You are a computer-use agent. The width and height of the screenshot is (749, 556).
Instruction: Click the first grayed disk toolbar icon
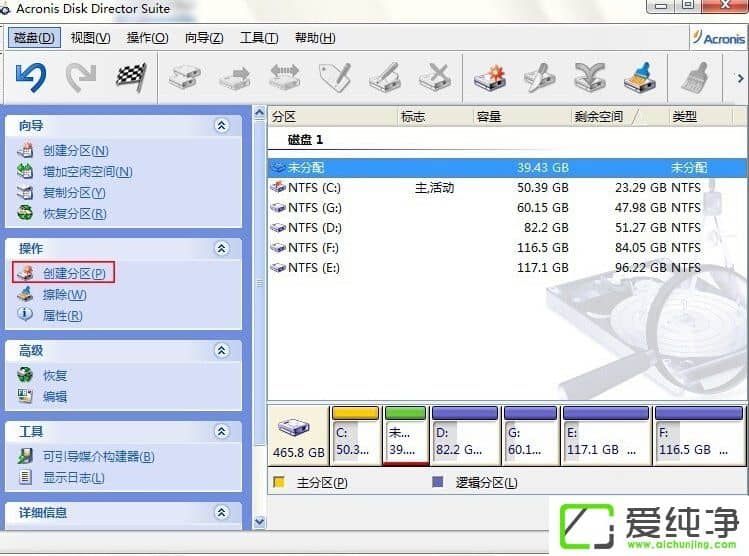pos(184,77)
